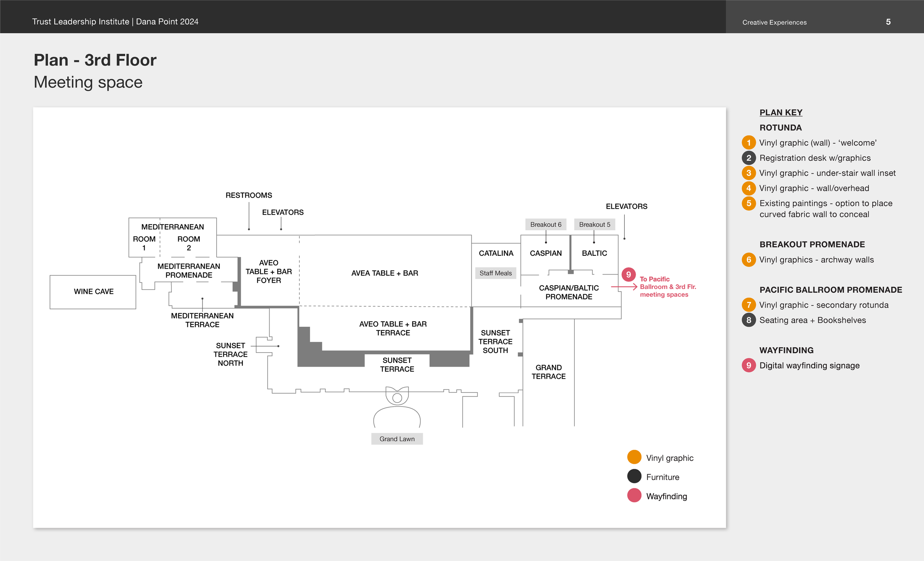This screenshot has height=561, width=924.
Task: Click the Breakout 5 label tag
Action: point(594,224)
